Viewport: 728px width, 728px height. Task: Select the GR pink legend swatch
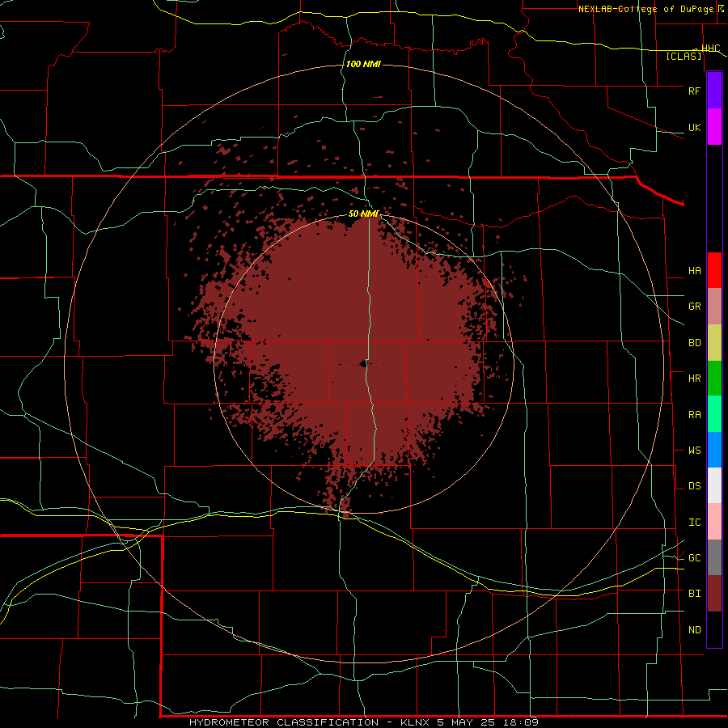click(x=714, y=307)
